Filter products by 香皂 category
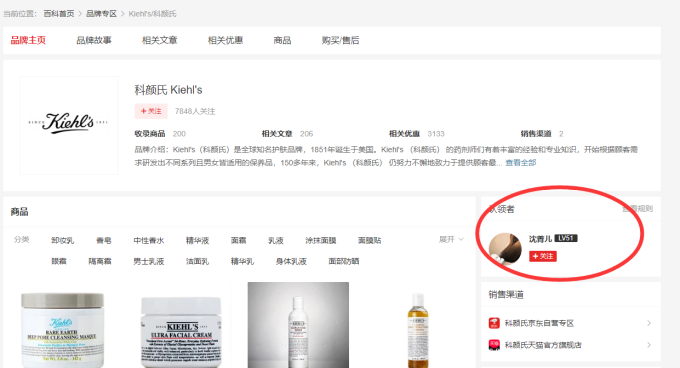Viewport: 680px width, 368px height. coord(104,241)
